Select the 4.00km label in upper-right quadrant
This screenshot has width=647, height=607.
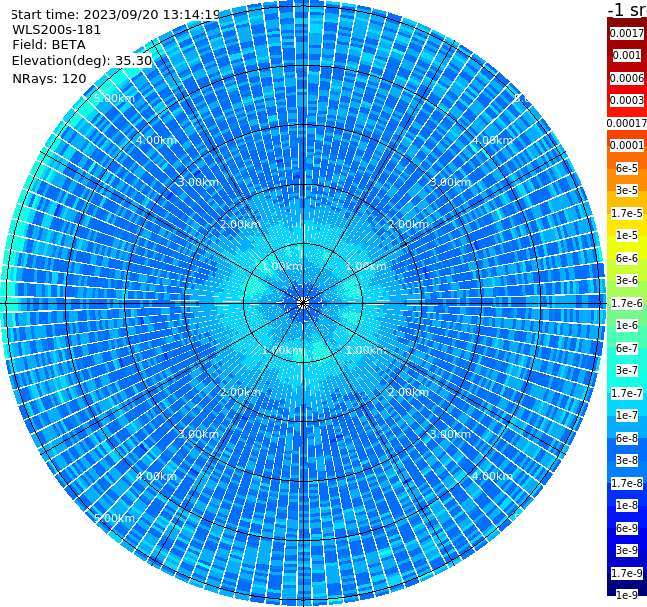[x=492, y=140]
